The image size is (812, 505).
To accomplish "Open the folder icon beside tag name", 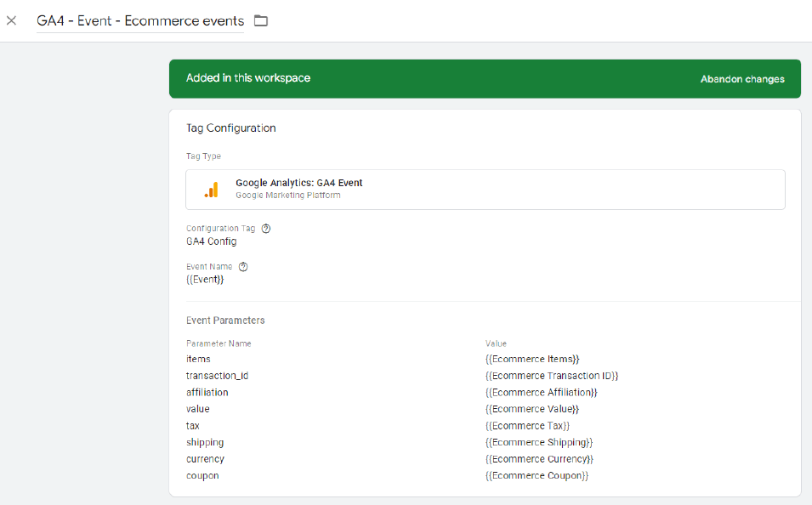I will (x=261, y=20).
